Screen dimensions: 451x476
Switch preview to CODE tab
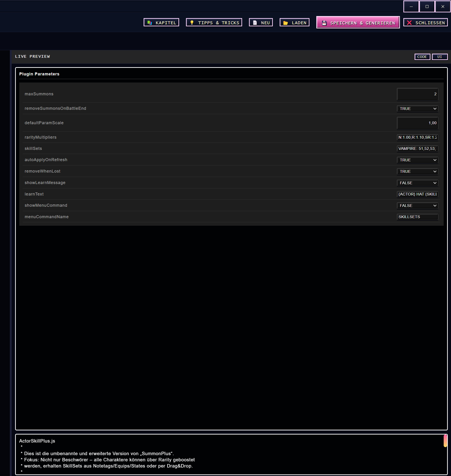click(422, 57)
